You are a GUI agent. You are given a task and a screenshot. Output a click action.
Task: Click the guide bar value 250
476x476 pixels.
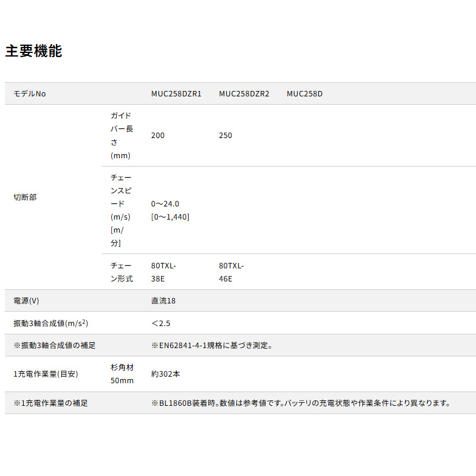(x=226, y=136)
